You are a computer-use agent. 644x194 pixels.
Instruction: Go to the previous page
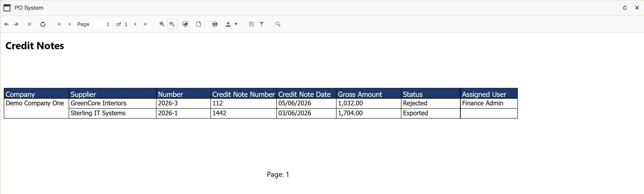click(70, 24)
